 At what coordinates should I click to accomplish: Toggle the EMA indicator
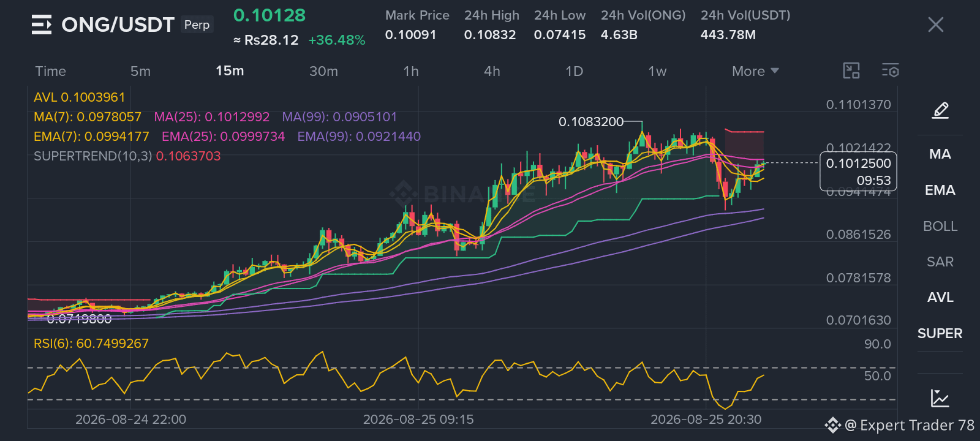point(940,190)
